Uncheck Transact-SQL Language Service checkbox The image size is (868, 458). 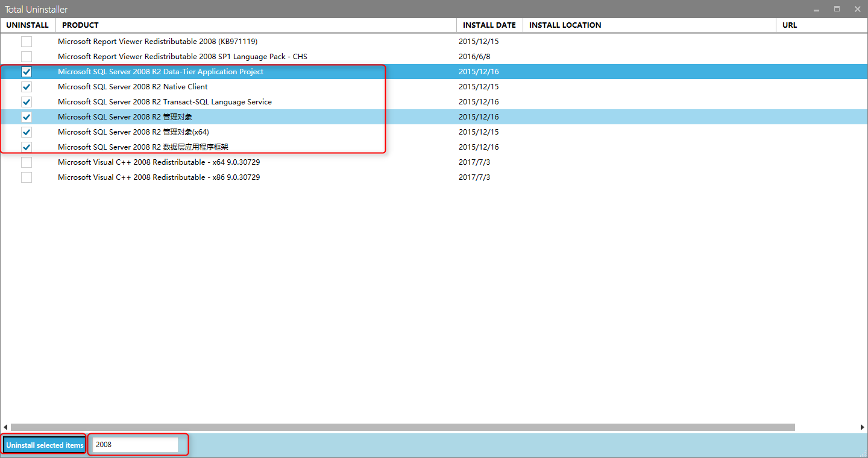(x=27, y=102)
